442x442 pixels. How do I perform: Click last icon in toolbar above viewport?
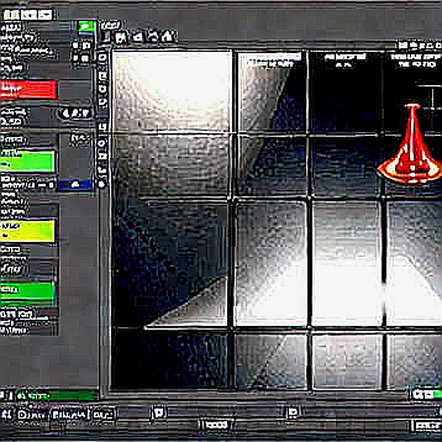pyautogui.click(x=168, y=36)
